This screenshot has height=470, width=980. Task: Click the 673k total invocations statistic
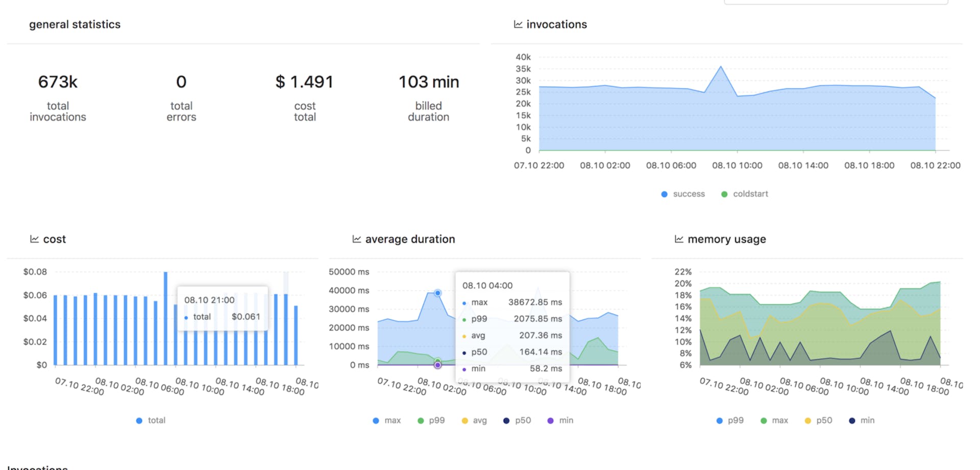(58, 82)
